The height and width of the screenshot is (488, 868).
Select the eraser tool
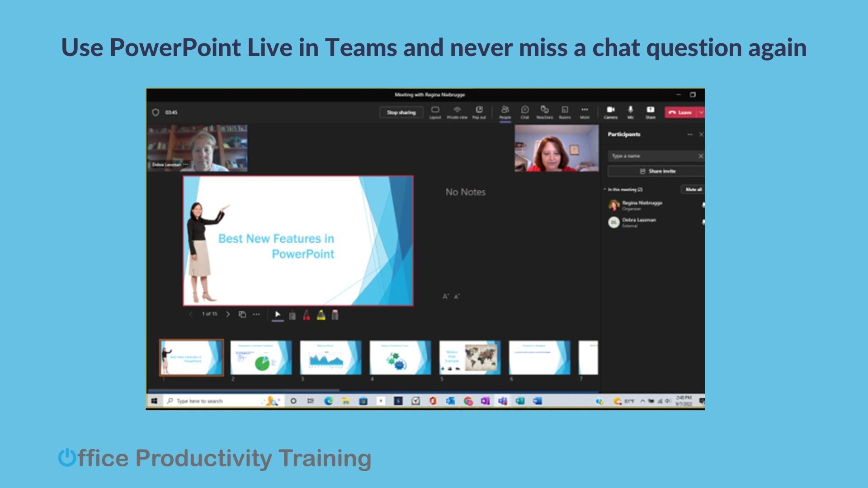tap(335, 315)
